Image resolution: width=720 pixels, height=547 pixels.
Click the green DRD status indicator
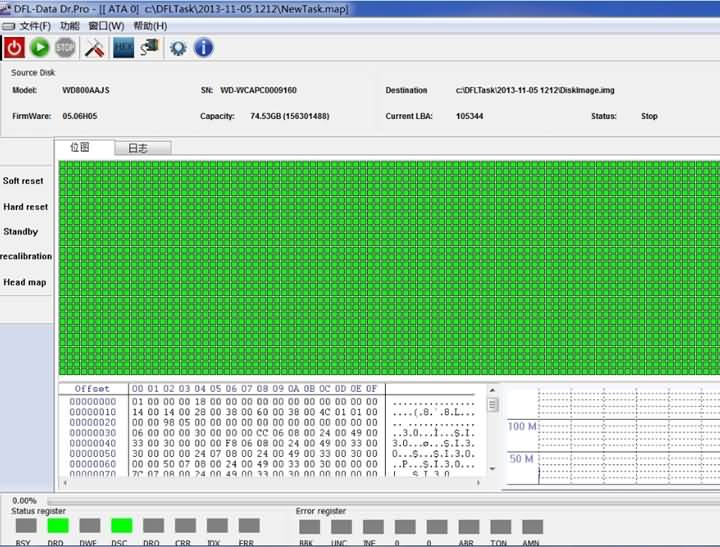click(x=57, y=525)
